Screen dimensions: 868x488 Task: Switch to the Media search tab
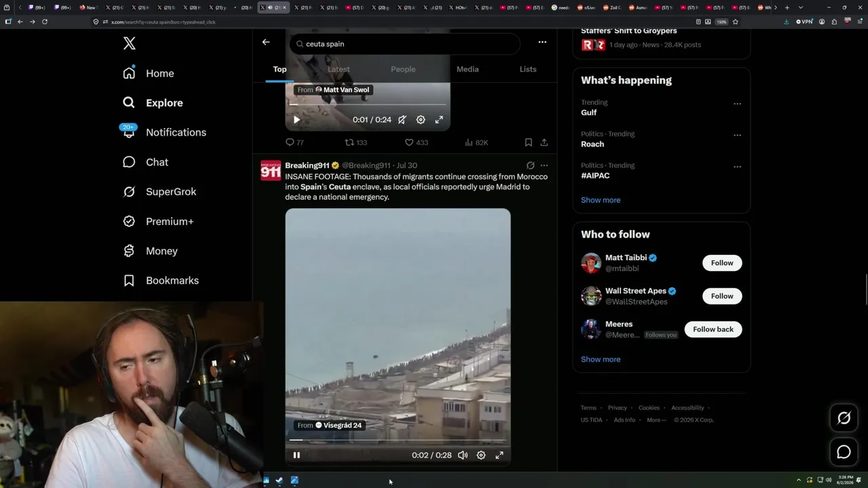pyautogui.click(x=467, y=69)
